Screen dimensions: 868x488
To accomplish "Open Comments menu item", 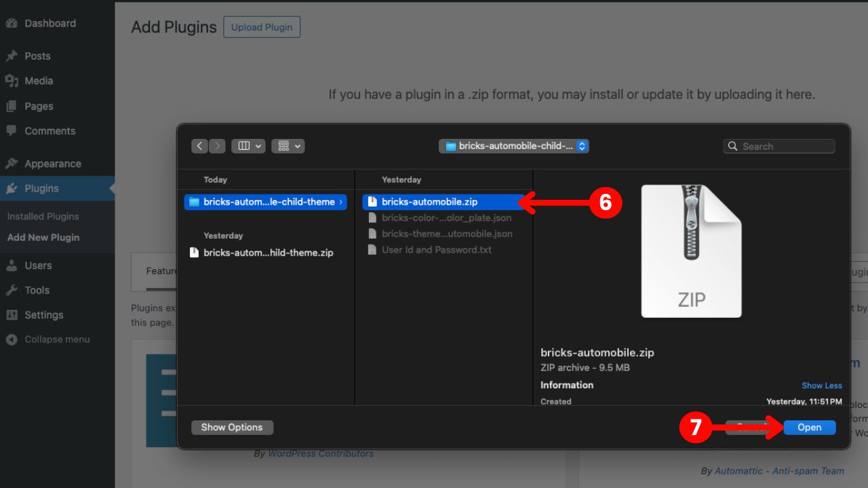I will pyautogui.click(x=50, y=130).
